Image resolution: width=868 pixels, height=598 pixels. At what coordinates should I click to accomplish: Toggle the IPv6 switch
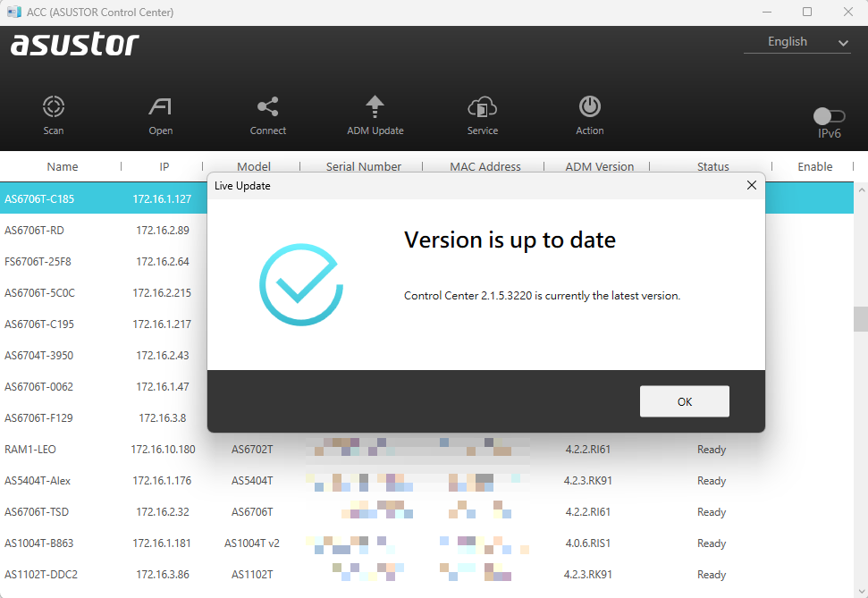[x=829, y=116]
